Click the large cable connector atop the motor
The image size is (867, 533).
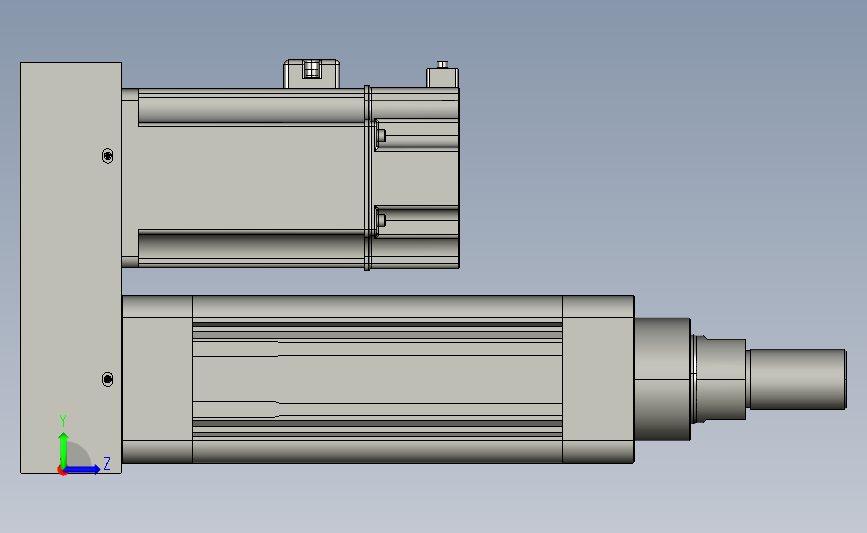pyautogui.click(x=311, y=74)
